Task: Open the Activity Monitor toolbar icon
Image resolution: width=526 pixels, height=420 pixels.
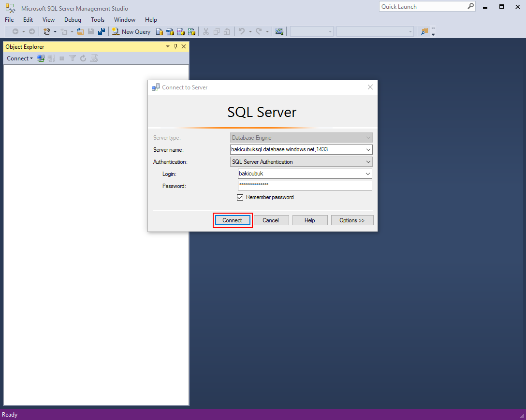Action: [279, 31]
